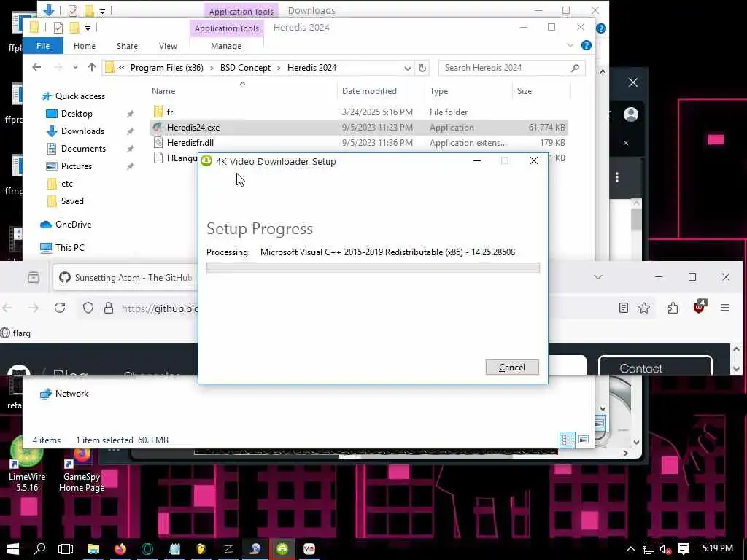Open the Saved folder in navigation pane
This screenshot has width=747, height=560.
pyautogui.click(x=72, y=201)
